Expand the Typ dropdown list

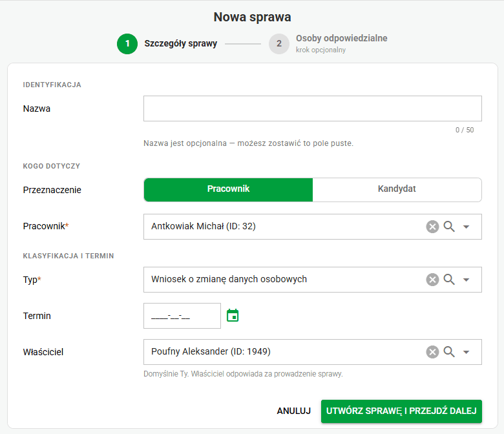pos(466,280)
